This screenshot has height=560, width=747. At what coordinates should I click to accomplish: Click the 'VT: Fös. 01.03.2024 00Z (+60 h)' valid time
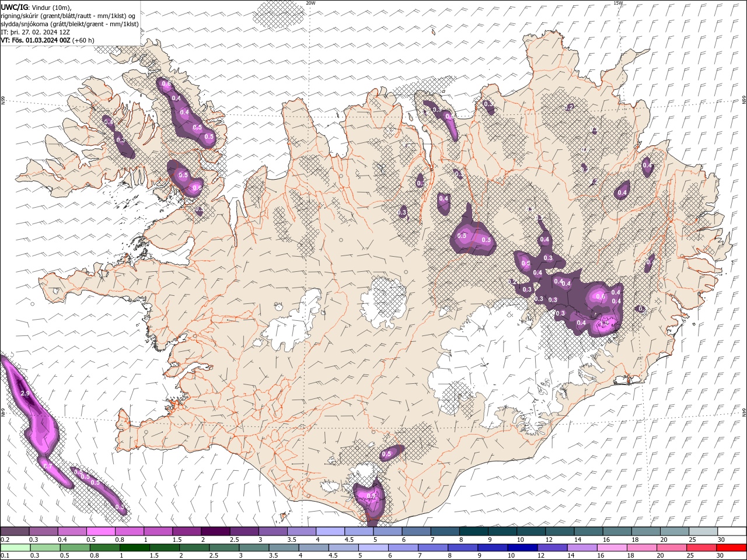[47, 40]
